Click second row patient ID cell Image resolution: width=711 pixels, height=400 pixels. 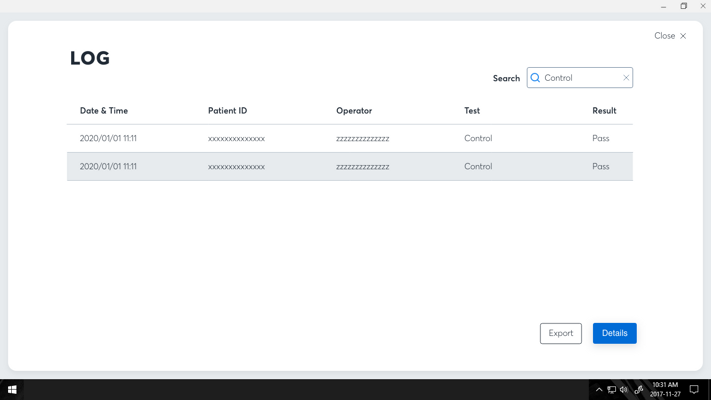point(236,167)
